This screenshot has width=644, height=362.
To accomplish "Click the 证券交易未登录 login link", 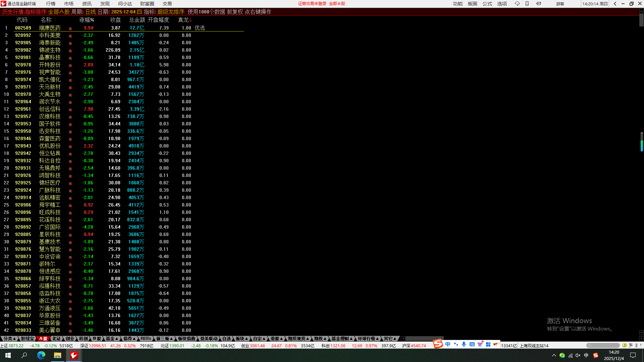I will tap(312, 4).
